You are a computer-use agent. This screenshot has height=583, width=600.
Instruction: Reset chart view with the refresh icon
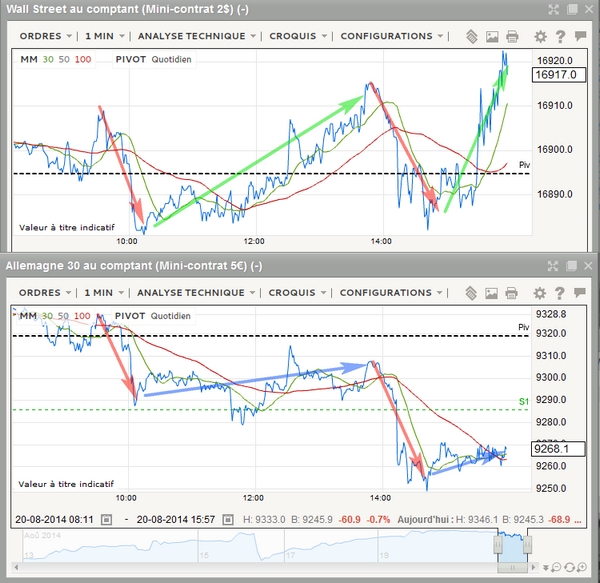tap(569, 567)
